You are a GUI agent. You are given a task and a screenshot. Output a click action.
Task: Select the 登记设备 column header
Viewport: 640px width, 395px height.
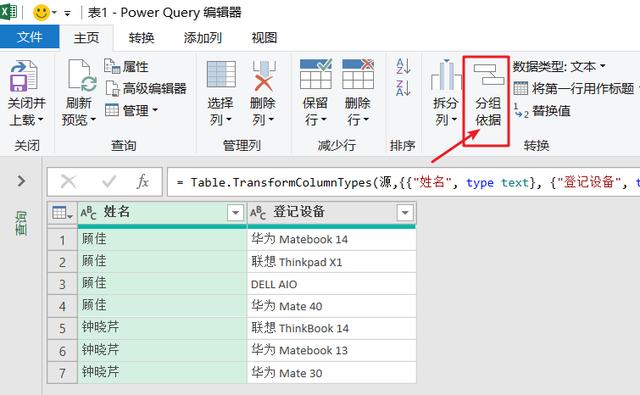pos(331,213)
